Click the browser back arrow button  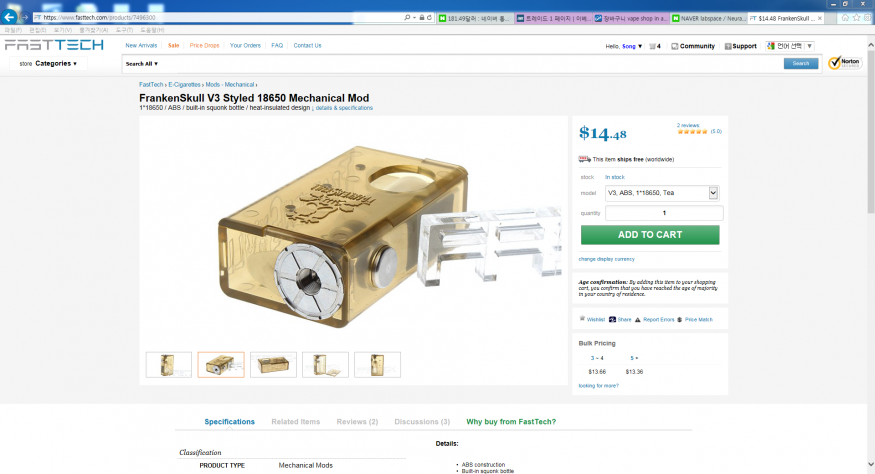pyautogui.click(x=9, y=17)
